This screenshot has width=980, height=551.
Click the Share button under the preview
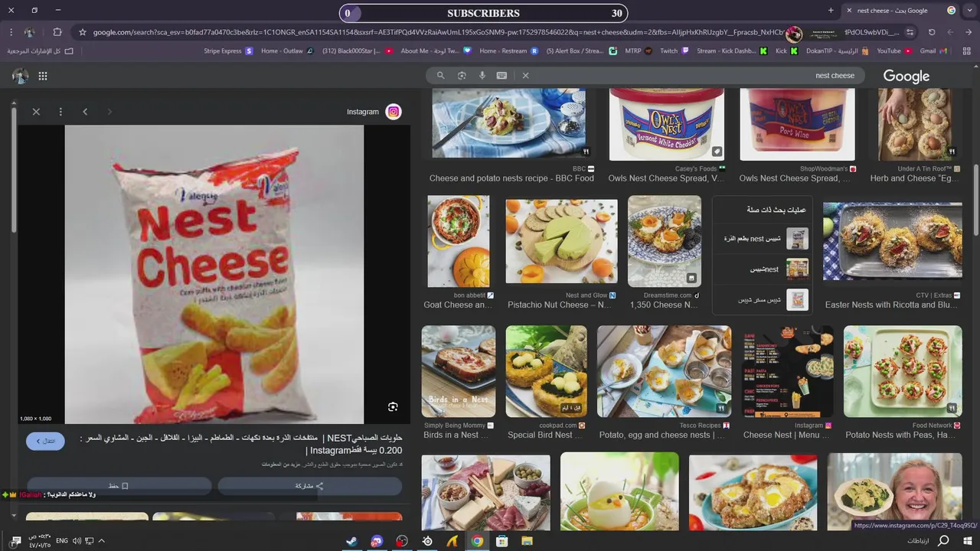click(x=309, y=486)
